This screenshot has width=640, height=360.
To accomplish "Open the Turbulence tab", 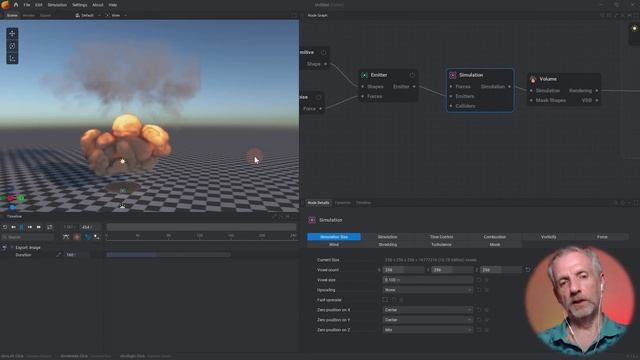I will 441,244.
